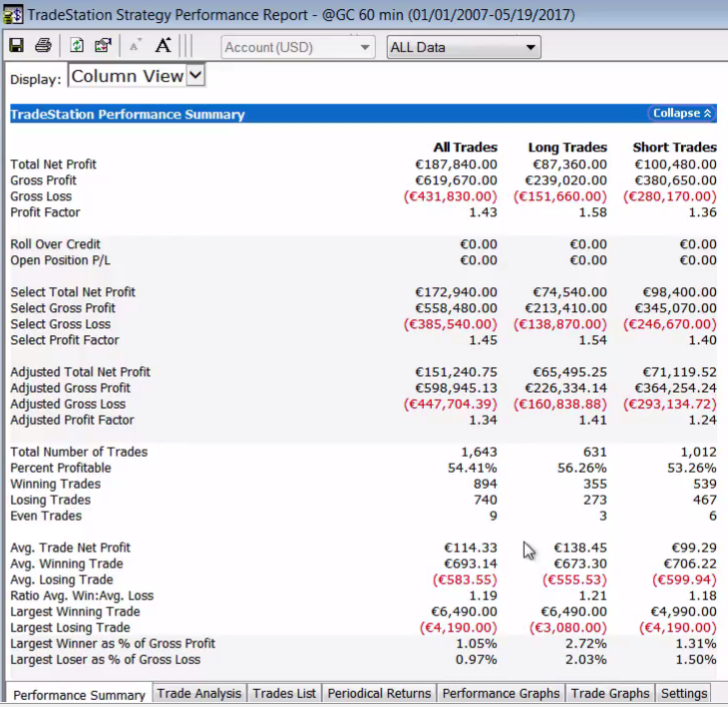Open the Periodical Returns tab
728x707 pixels.
[x=379, y=693]
